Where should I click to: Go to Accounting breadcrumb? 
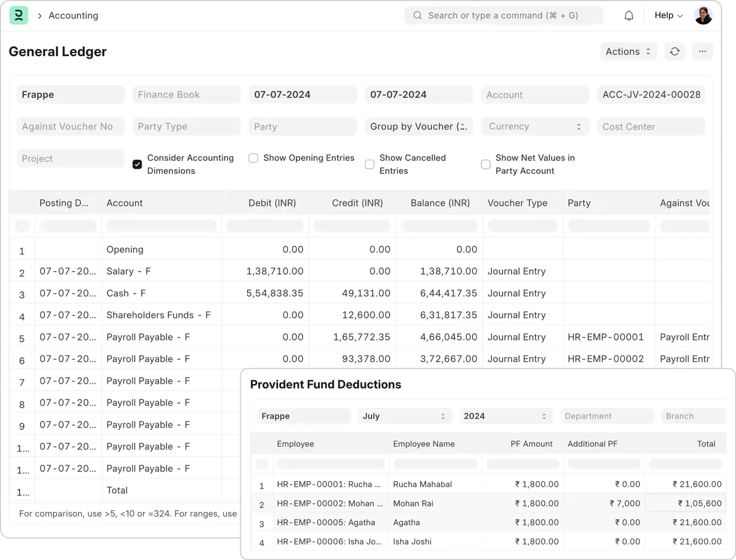[x=73, y=16]
